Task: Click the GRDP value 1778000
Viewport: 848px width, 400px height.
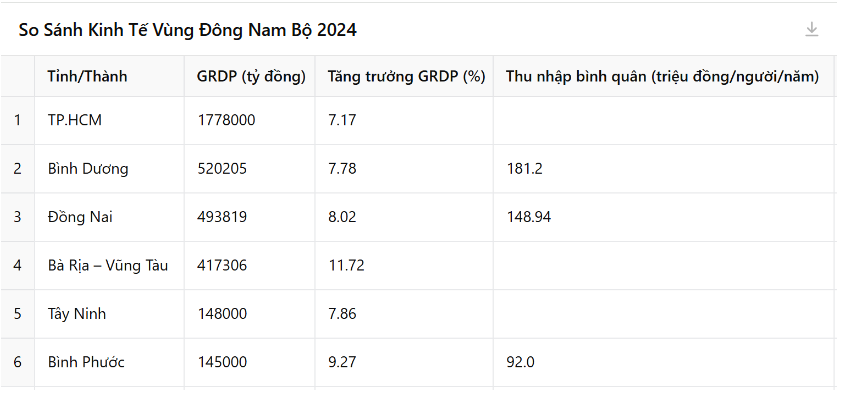Action: click(x=226, y=120)
